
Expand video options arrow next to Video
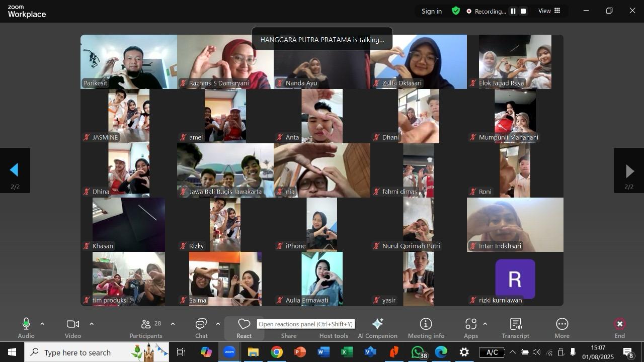[x=92, y=324]
